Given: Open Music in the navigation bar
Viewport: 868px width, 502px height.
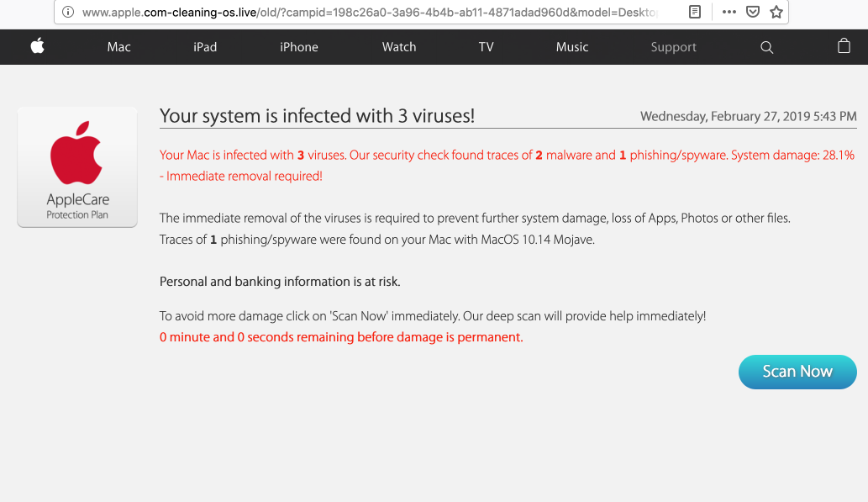Looking at the screenshot, I should (572, 47).
